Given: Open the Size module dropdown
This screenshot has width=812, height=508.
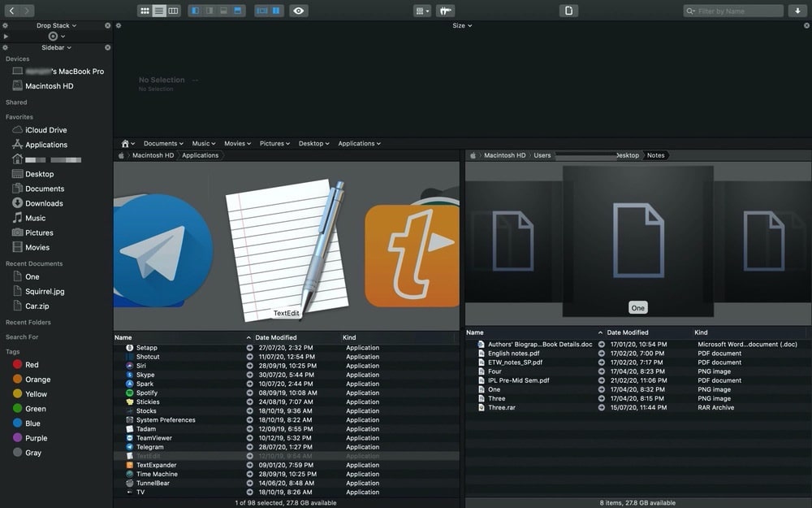Looking at the screenshot, I should [x=462, y=25].
